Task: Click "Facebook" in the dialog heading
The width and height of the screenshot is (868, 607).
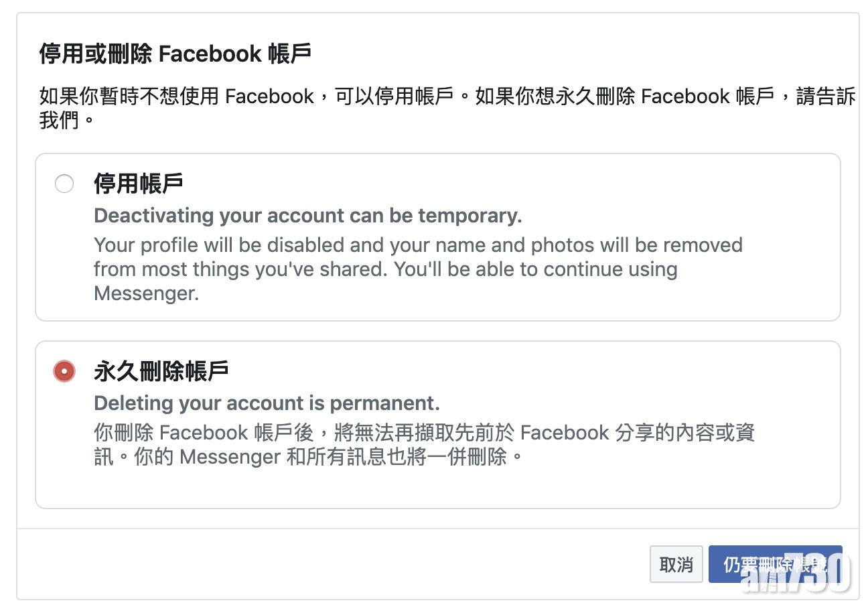Action: [x=209, y=54]
